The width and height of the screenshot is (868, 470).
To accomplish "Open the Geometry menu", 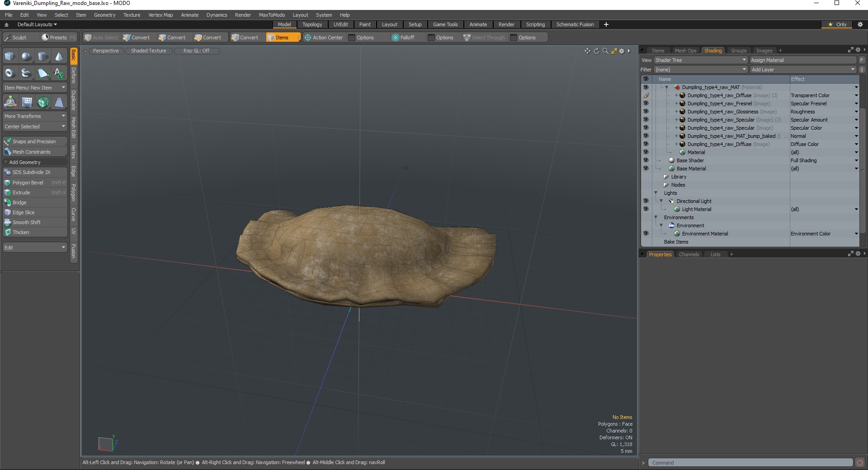I will [104, 15].
